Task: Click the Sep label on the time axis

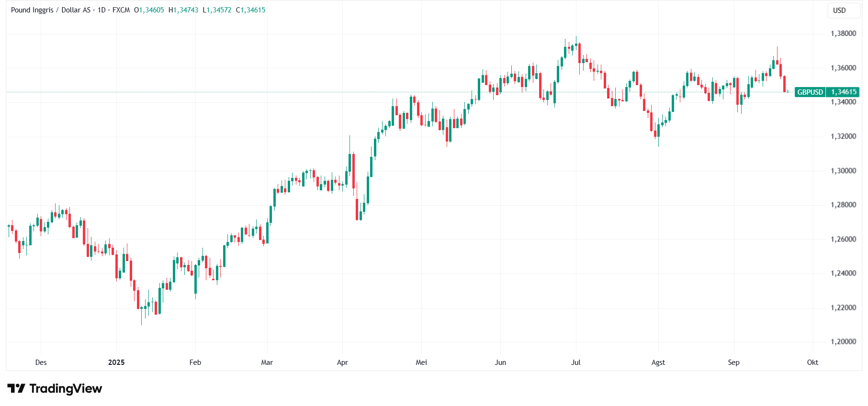Action: tap(734, 362)
